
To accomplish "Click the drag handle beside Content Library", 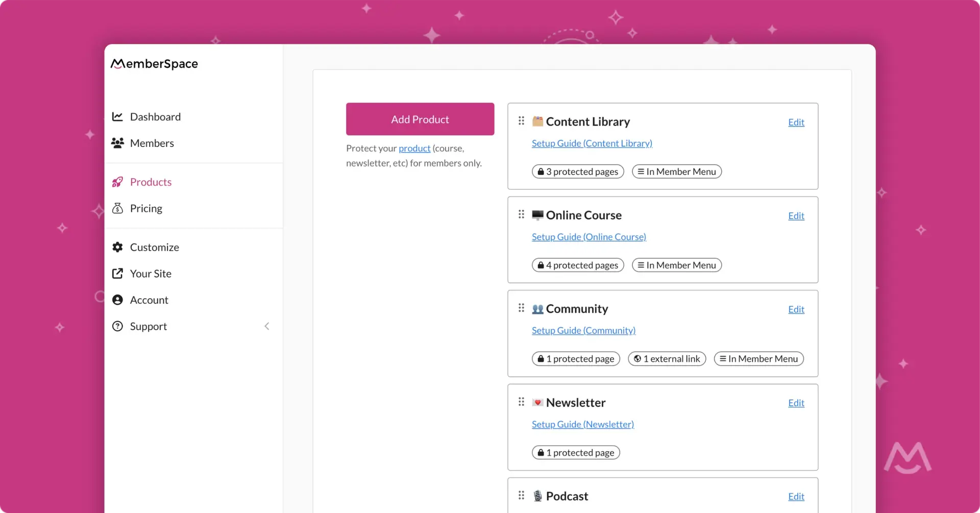I will click(521, 121).
